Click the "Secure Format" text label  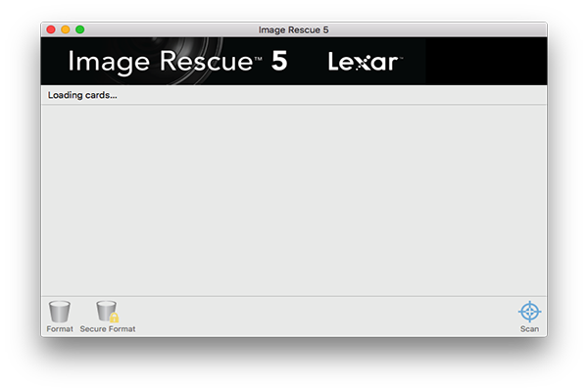click(108, 329)
